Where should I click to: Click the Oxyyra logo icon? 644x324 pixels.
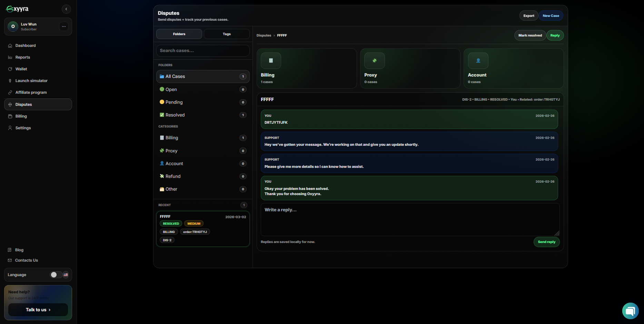(10, 9)
